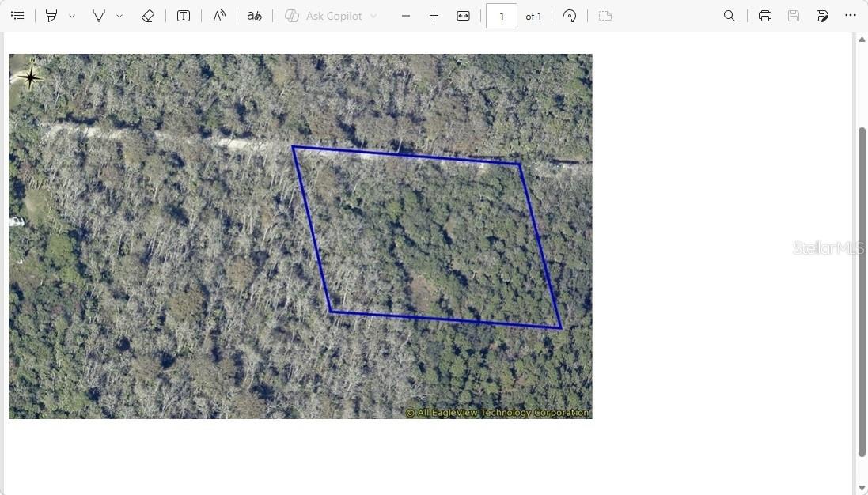Open the search in document tool

pos(729,15)
